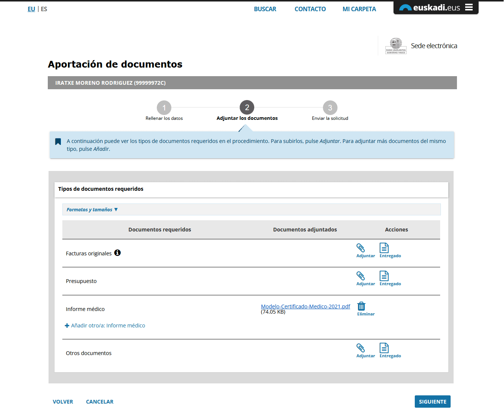Image resolution: width=504 pixels, height=420 pixels.
Task: Open the Modelo-Certificado-Medico-2021.pdf link
Action: [x=305, y=307]
